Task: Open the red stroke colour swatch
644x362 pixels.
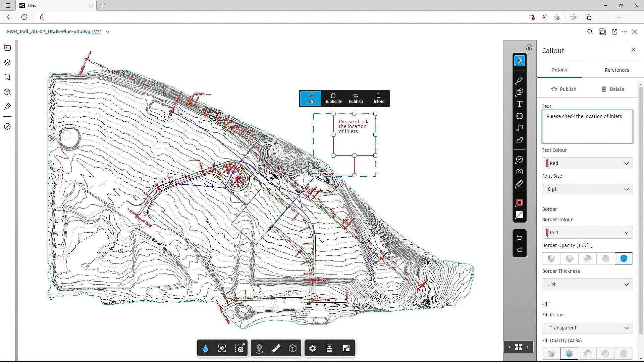Action: 520,202
